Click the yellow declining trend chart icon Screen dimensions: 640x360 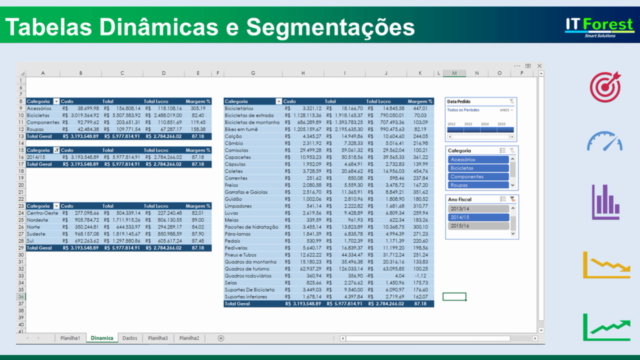tap(607, 265)
